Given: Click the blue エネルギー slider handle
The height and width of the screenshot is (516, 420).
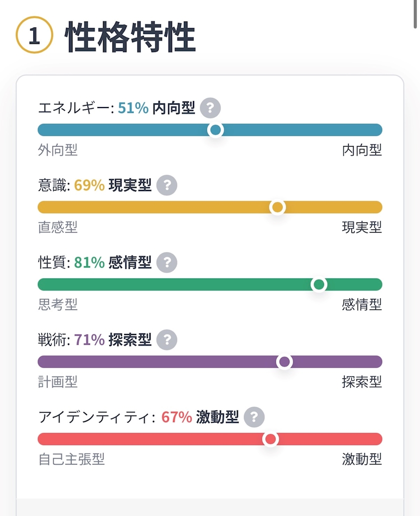Looking at the screenshot, I should tap(215, 130).
